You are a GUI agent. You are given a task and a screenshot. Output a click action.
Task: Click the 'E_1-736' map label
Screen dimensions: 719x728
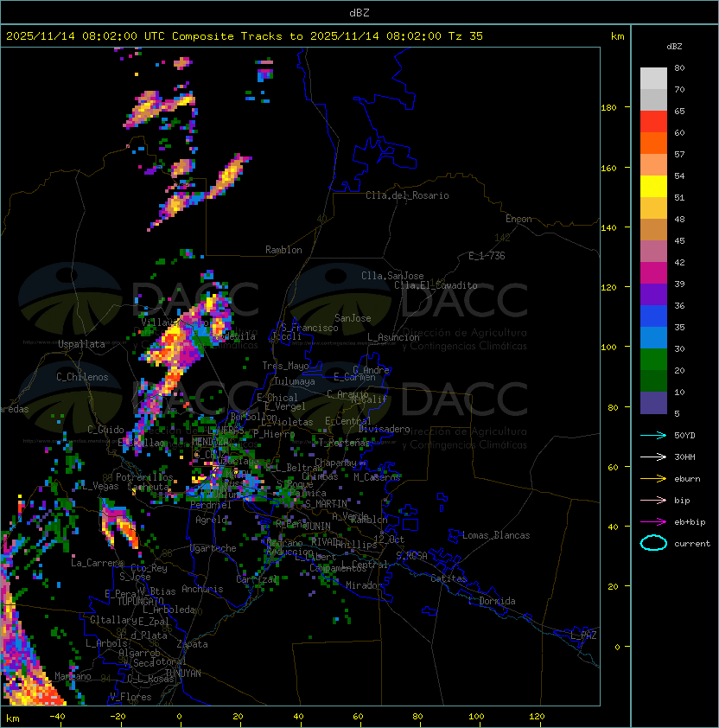point(487,256)
